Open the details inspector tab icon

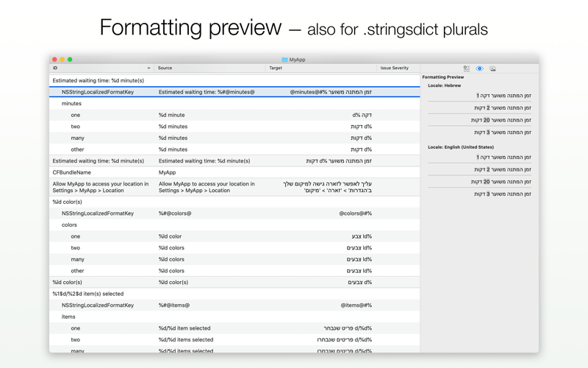467,68
